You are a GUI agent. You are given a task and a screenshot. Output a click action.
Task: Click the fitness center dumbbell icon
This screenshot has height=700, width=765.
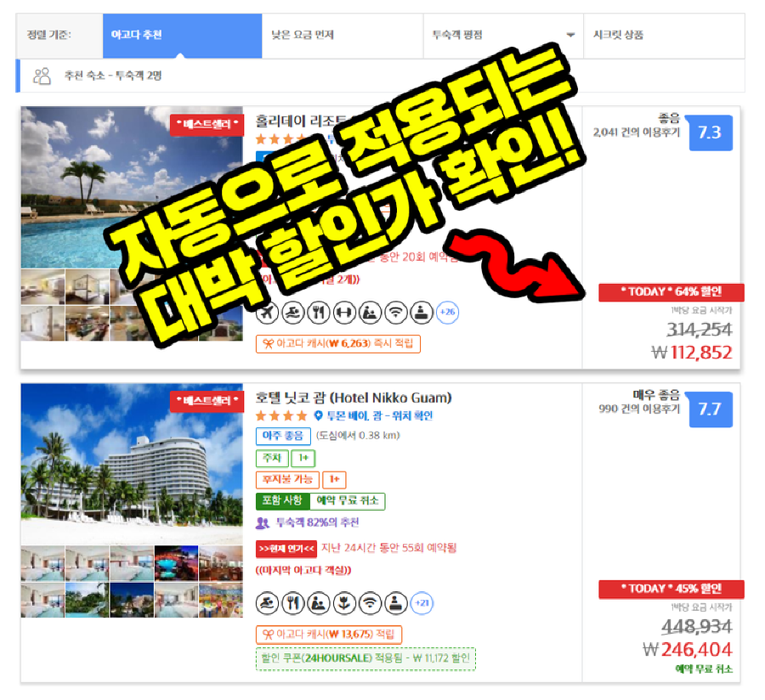(x=344, y=313)
